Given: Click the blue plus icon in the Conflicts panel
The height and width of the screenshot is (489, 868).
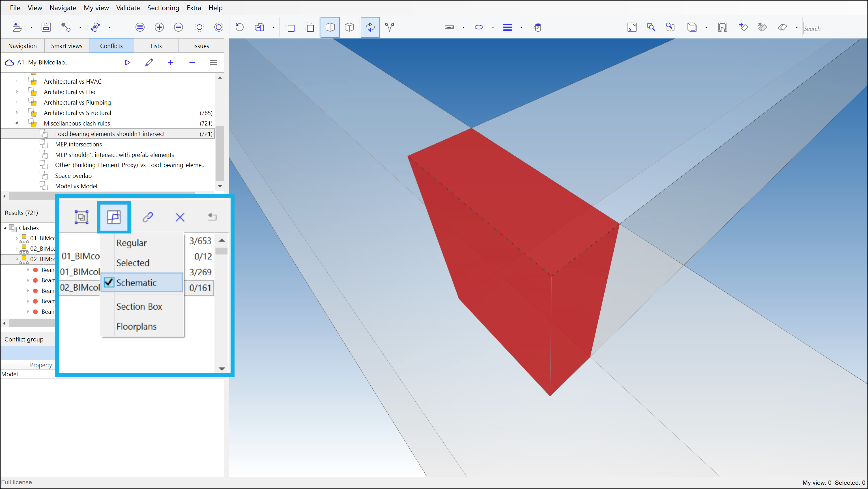Looking at the screenshot, I should click(171, 62).
